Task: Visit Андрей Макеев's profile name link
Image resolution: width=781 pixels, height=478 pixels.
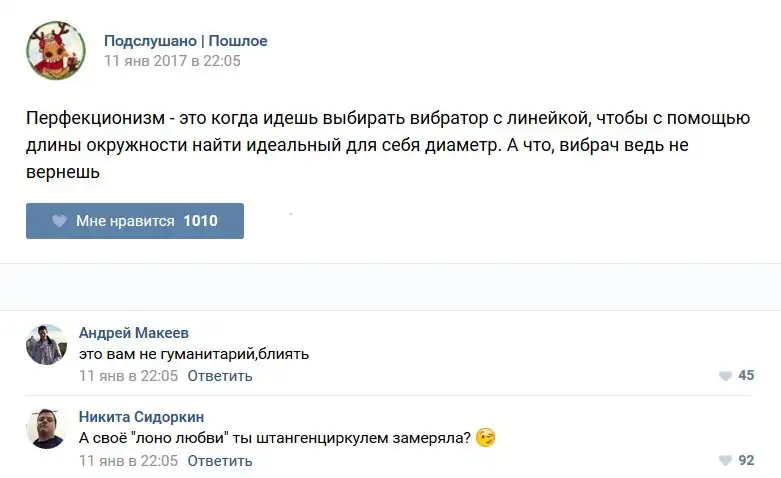Action: click(x=133, y=333)
